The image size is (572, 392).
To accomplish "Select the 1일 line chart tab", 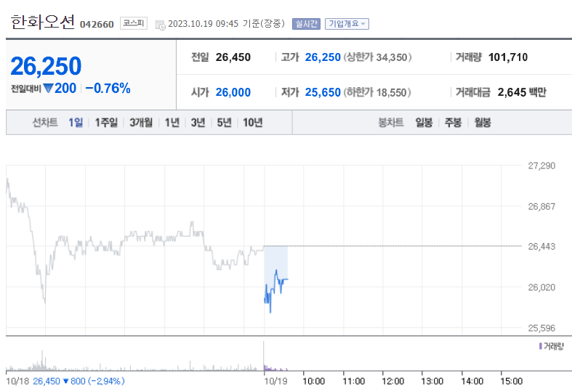I will pos(76,123).
